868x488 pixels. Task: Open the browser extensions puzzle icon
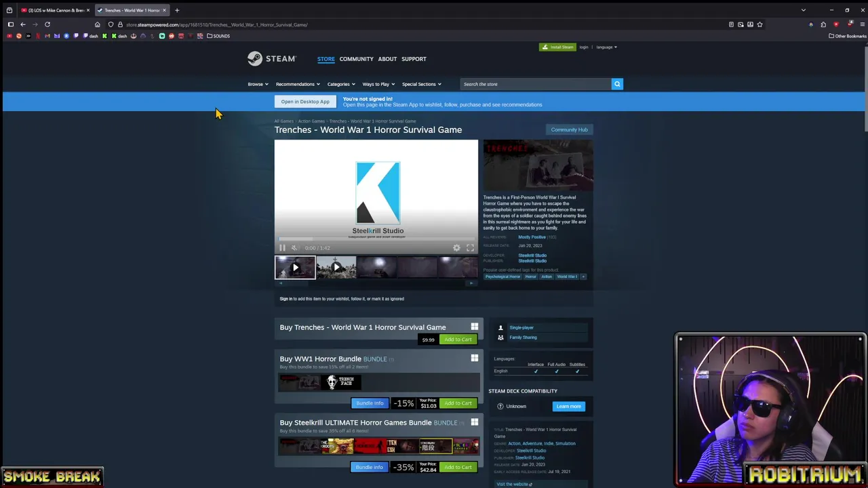[x=823, y=24]
